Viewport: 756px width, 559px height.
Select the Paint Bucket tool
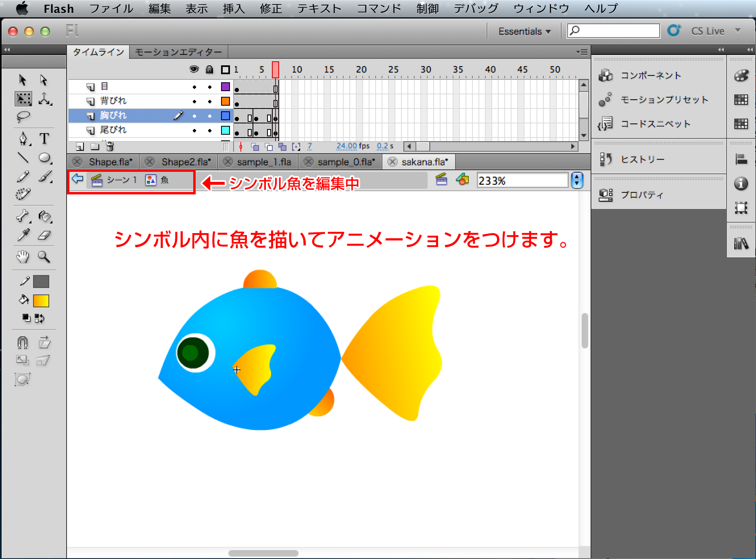[x=45, y=217]
